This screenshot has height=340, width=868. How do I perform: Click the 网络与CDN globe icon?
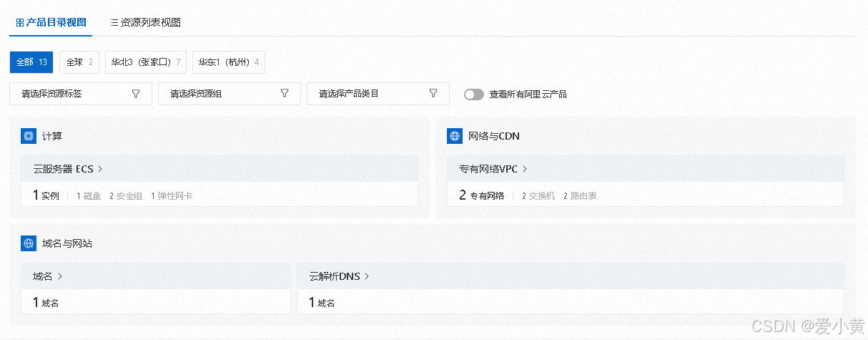pyautogui.click(x=455, y=136)
